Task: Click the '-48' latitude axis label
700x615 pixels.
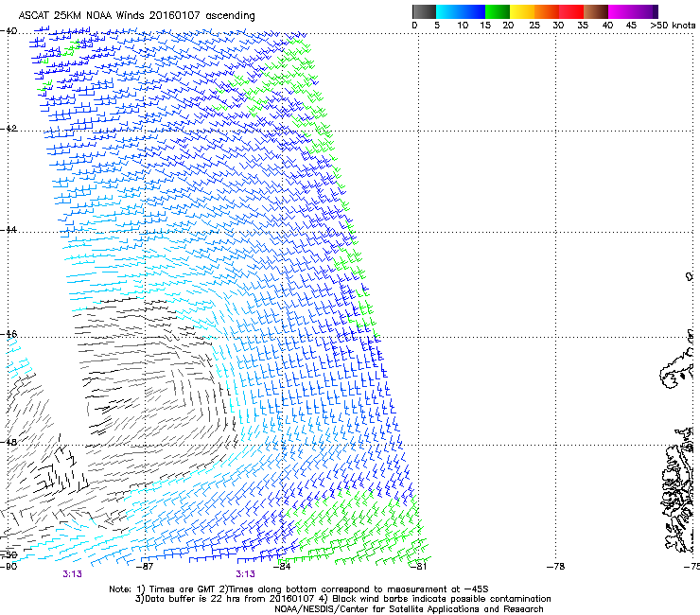Action: tap(9, 442)
